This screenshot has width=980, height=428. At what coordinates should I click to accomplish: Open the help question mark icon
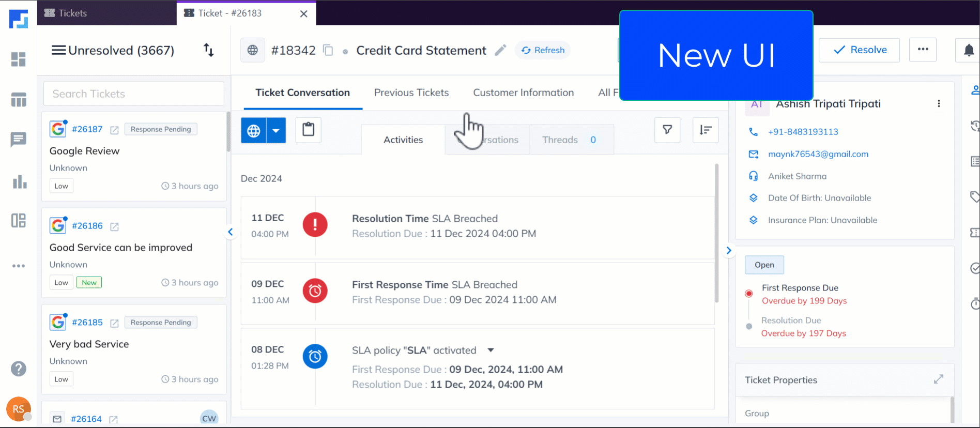tap(19, 369)
